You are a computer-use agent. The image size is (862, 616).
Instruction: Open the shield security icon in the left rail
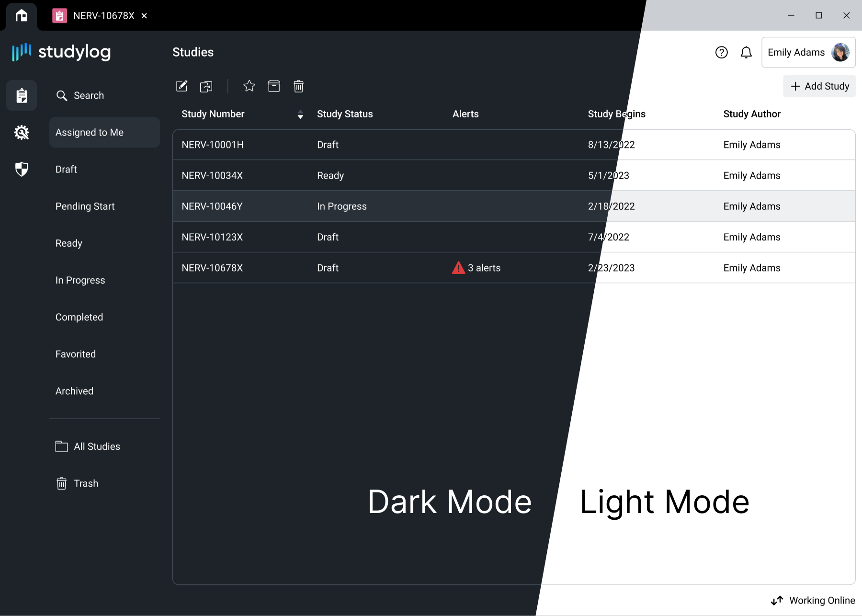[22, 169]
